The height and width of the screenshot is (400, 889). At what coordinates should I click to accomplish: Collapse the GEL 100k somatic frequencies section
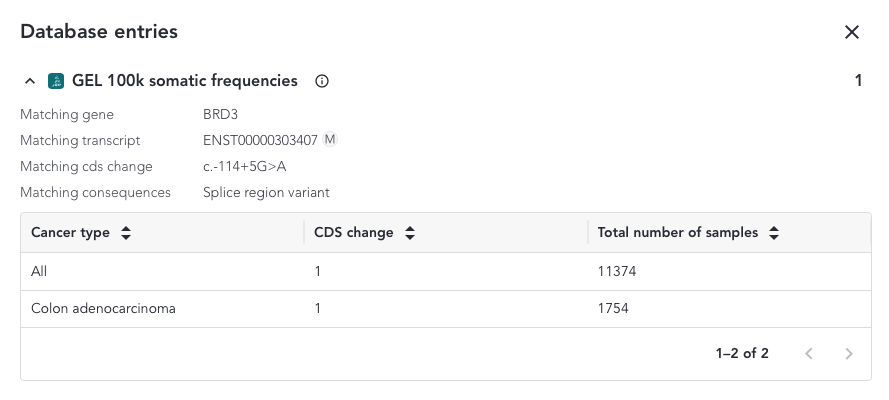(30, 81)
